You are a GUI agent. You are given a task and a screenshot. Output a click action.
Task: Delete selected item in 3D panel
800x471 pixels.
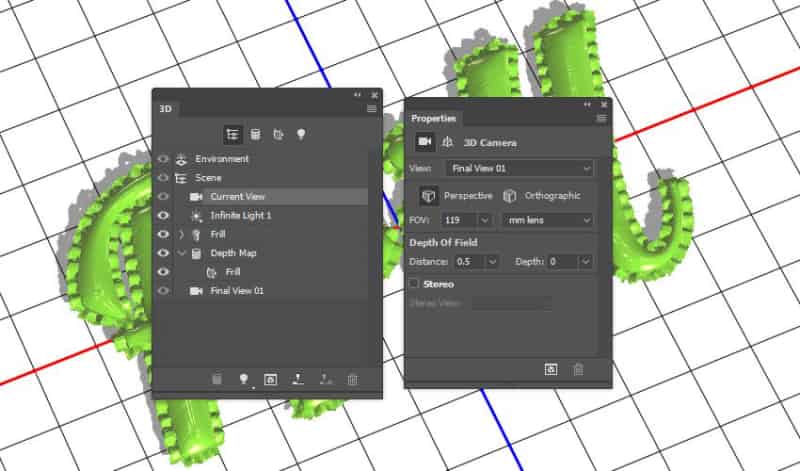point(353,379)
